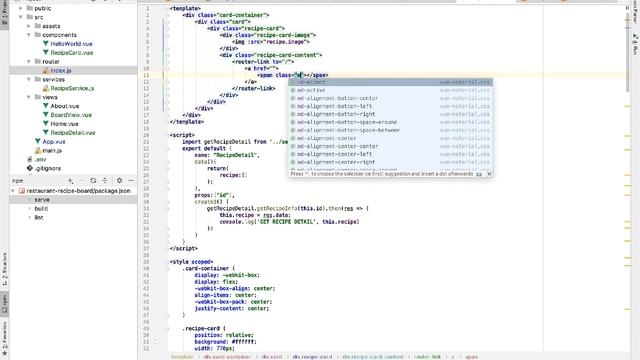Toggle the npm tool window tab

click(x=4, y=304)
